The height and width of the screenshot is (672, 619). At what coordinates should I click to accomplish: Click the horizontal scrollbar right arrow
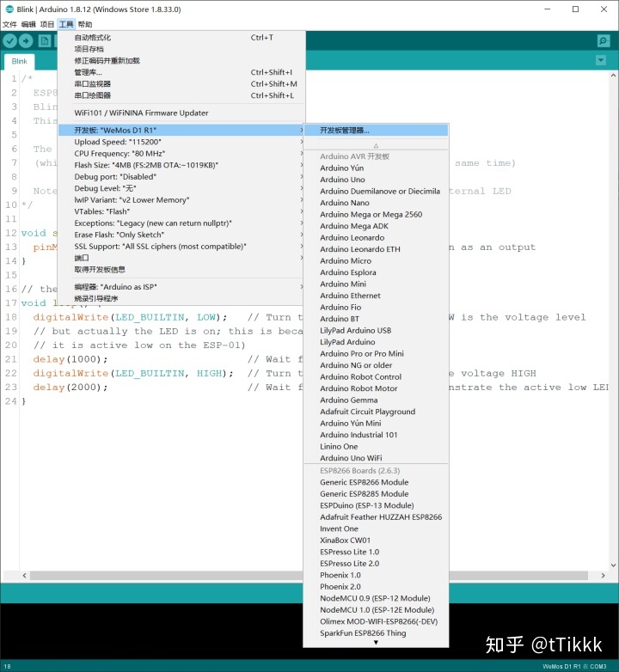click(x=604, y=575)
